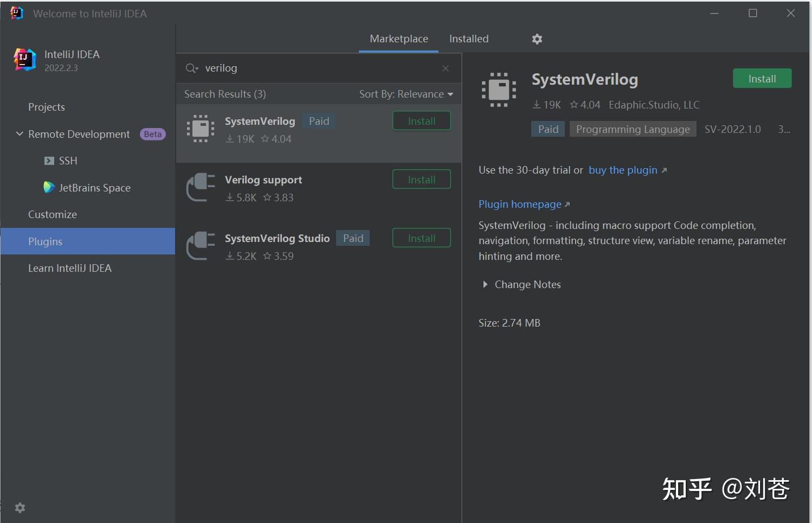Select Plugins in the sidebar
This screenshot has width=812, height=523.
(x=88, y=241)
